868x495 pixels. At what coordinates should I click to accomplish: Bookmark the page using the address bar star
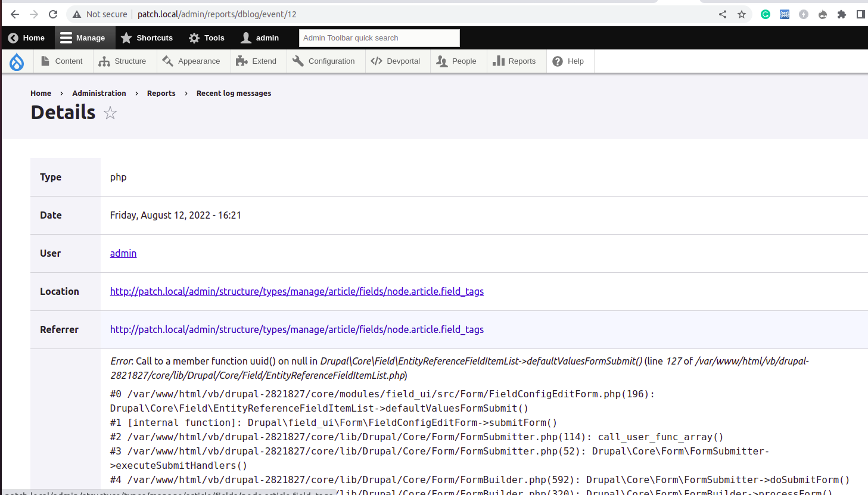(741, 14)
